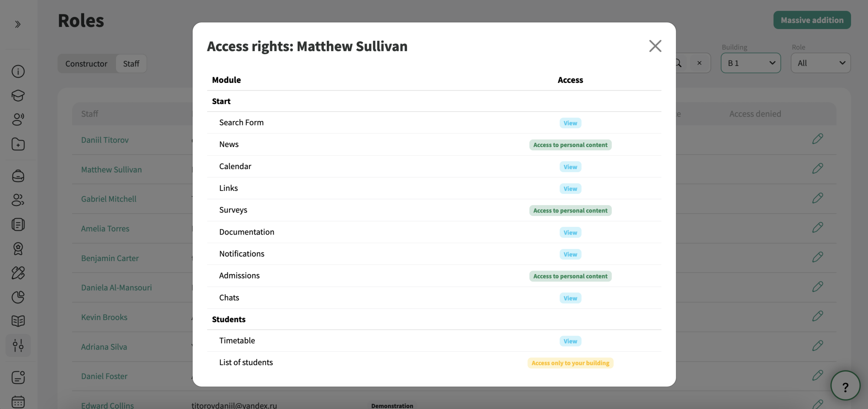Open the graduation cap sidebar icon
Image resolution: width=868 pixels, height=409 pixels.
(x=18, y=95)
